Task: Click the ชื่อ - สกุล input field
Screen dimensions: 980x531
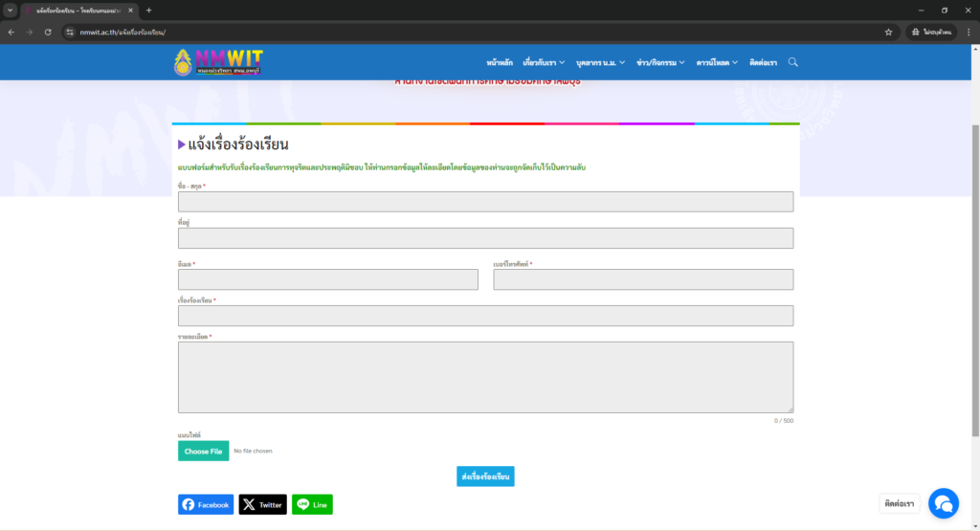Action: point(485,202)
